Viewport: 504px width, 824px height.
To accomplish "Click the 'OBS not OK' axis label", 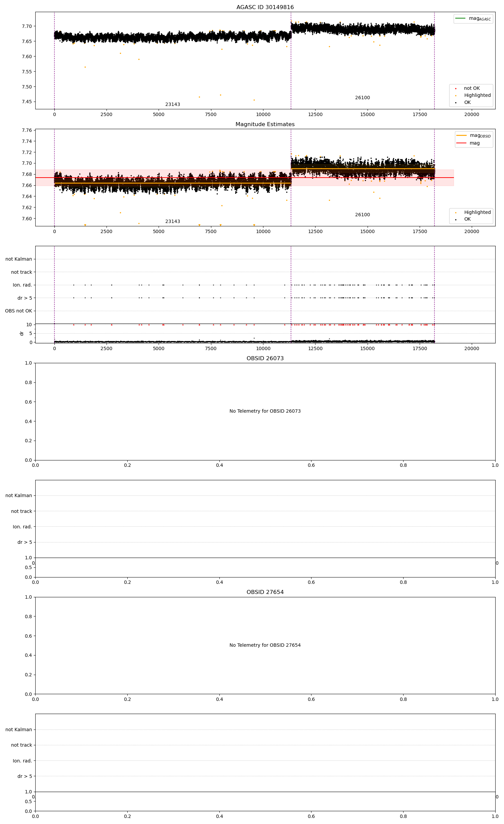I will tap(18, 311).
